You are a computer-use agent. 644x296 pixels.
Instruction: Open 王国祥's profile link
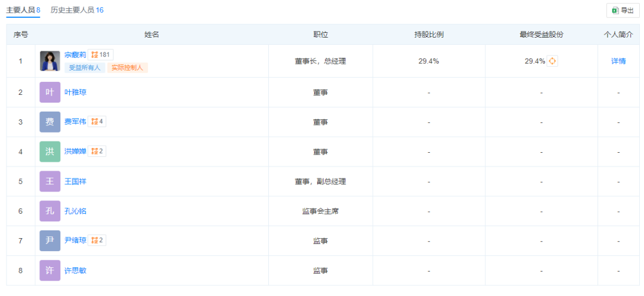click(76, 181)
